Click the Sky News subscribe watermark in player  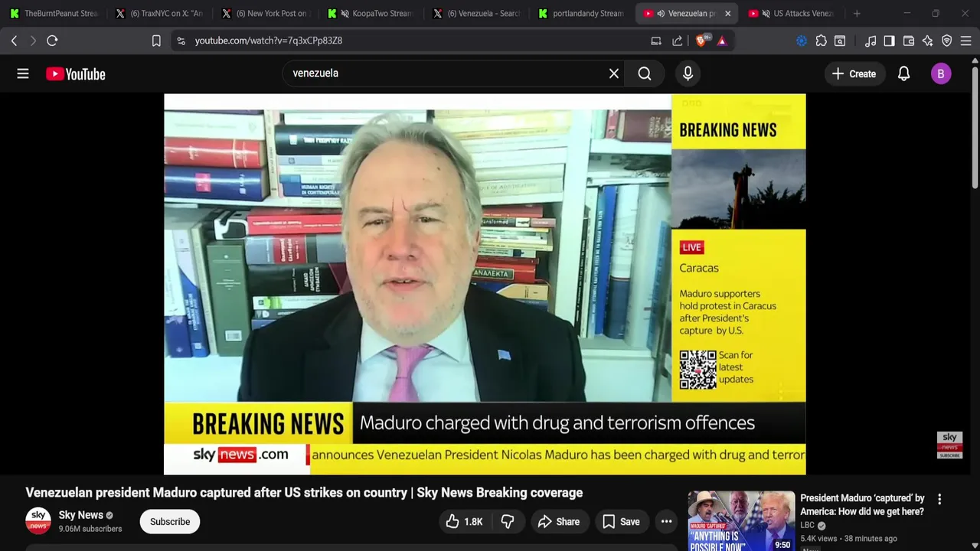pos(949,445)
